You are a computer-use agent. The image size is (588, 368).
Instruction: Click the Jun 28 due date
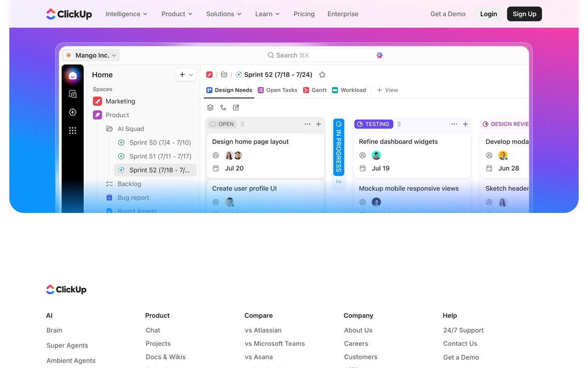(509, 168)
